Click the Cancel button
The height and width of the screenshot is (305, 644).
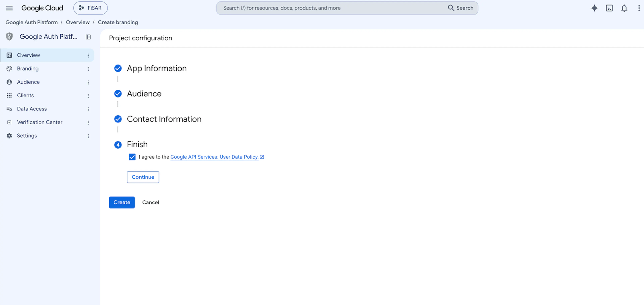point(150,202)
